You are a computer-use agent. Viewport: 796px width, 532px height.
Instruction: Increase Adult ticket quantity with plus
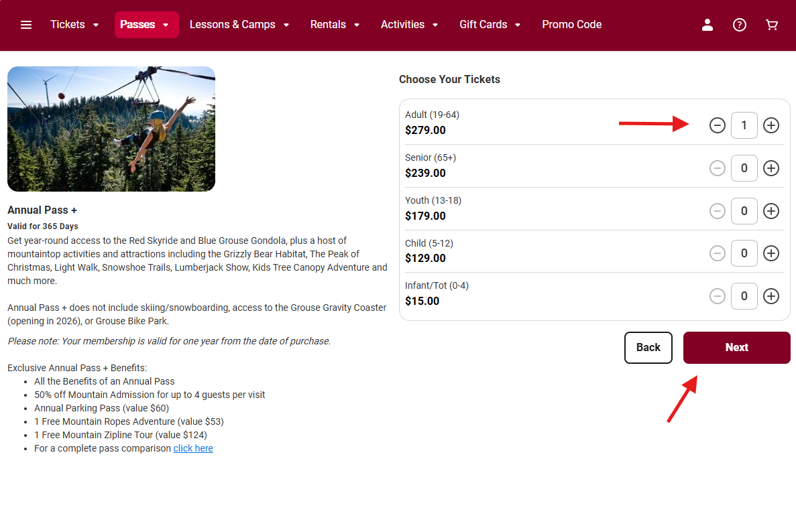pos(771,125)
